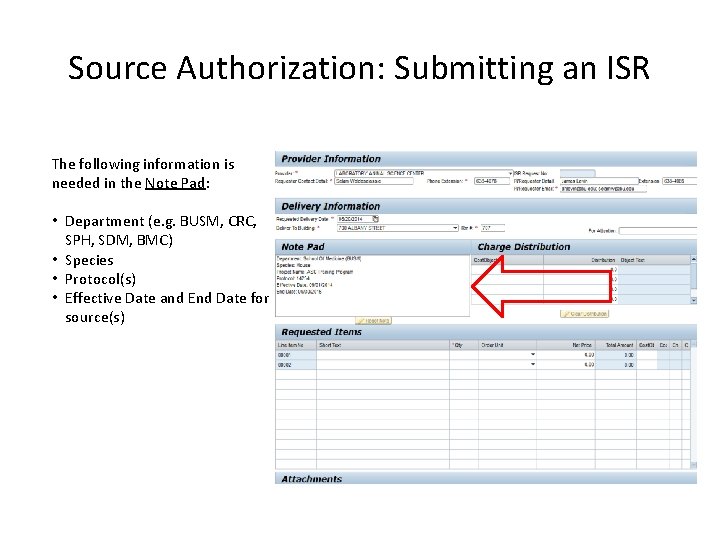
Task: Click Net Price cell of line 00001
Action: tap(566, 355)
